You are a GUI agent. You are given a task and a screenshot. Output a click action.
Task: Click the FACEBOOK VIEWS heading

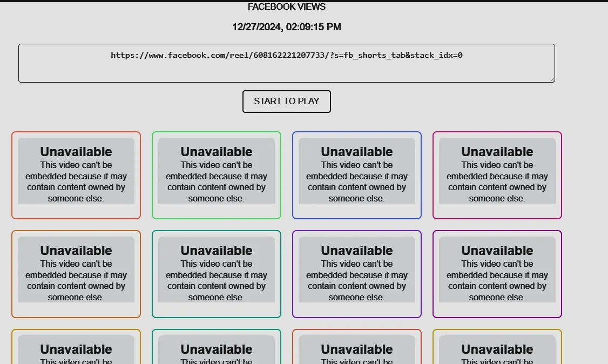pyautogui.click(x=287, y=6)
